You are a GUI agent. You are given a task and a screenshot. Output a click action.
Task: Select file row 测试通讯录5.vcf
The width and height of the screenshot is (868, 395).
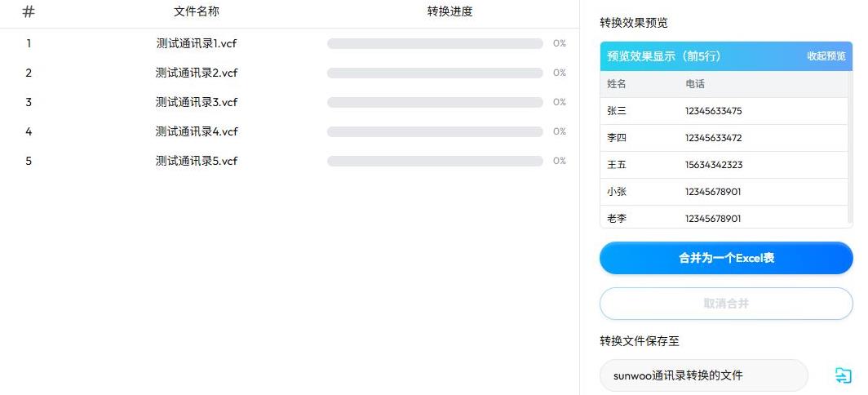[x=197, y=161]
